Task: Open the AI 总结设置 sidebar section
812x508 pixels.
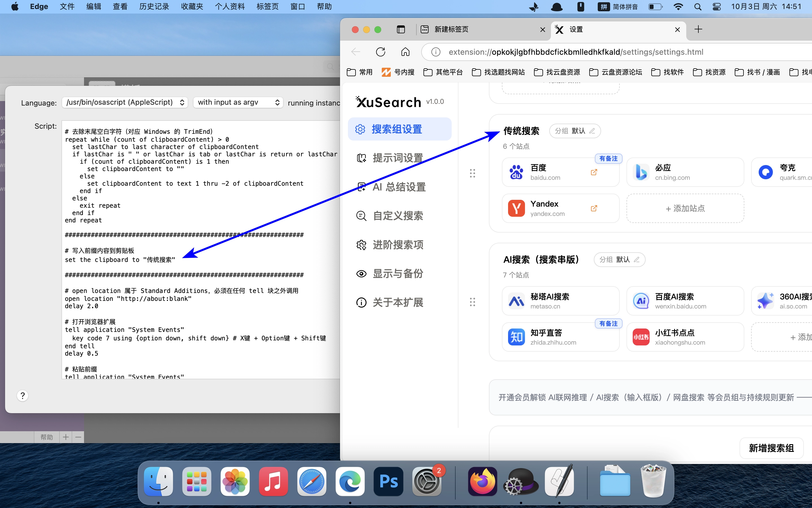Action: point(391,187)
